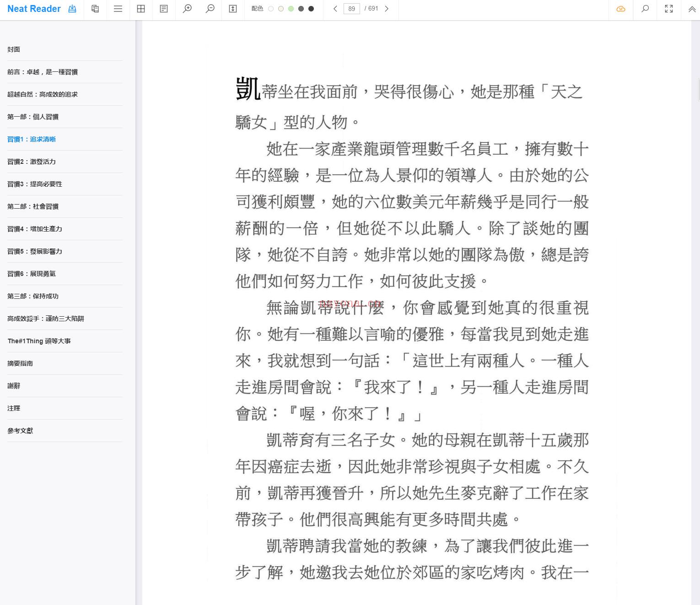Image resolution: width=700 pixels, height=605 pixels.
Task: Click the paragraph starting 凱蒂育有三名子女
Action: (x=412, y=480)
